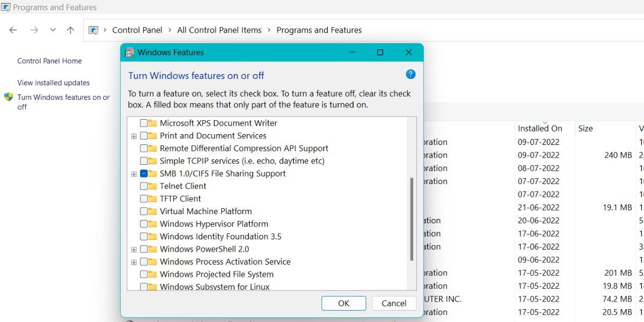Expand Windows PowerShell 2.0 node
This screenshot has width=644, height=322.
[134, 249]
